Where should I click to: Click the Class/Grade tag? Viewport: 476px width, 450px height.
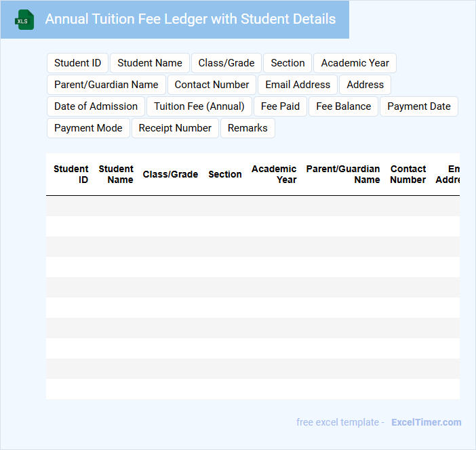coord(226,63)
